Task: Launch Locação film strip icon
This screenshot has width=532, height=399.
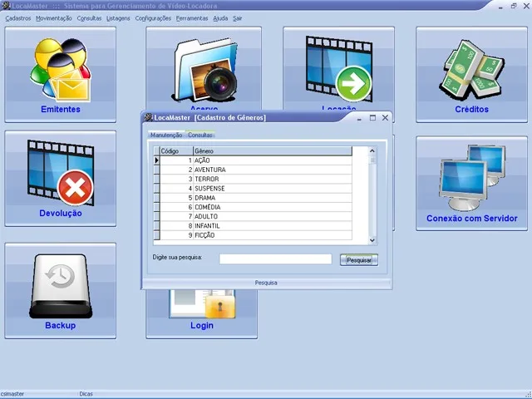Action: tap(338, 69)
